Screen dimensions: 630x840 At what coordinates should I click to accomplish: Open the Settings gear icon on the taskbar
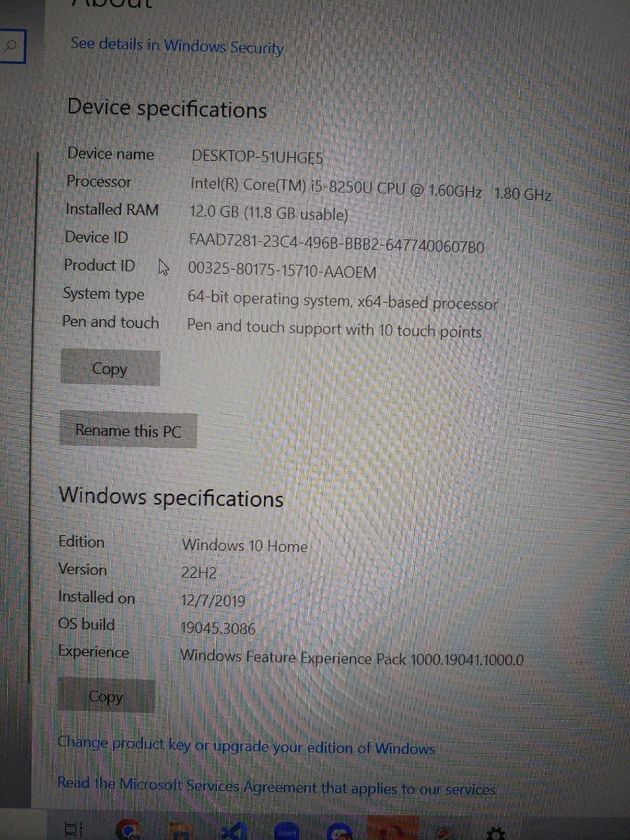tap(496, 832)
